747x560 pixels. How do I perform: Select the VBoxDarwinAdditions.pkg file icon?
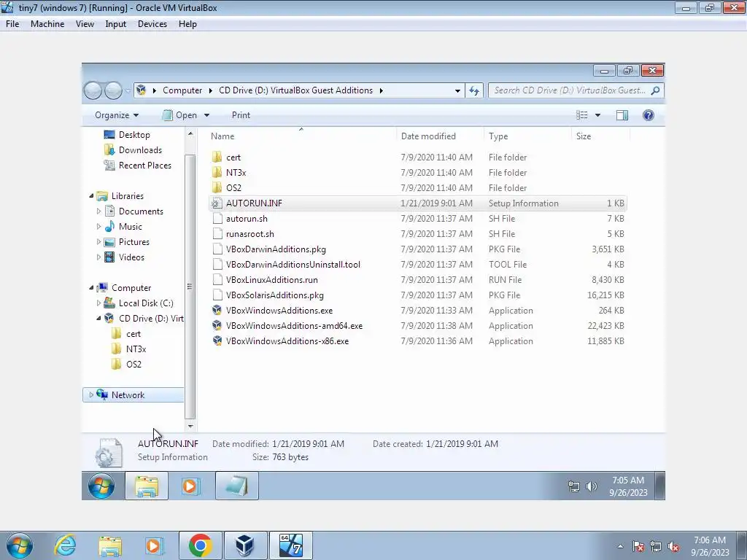217,249
